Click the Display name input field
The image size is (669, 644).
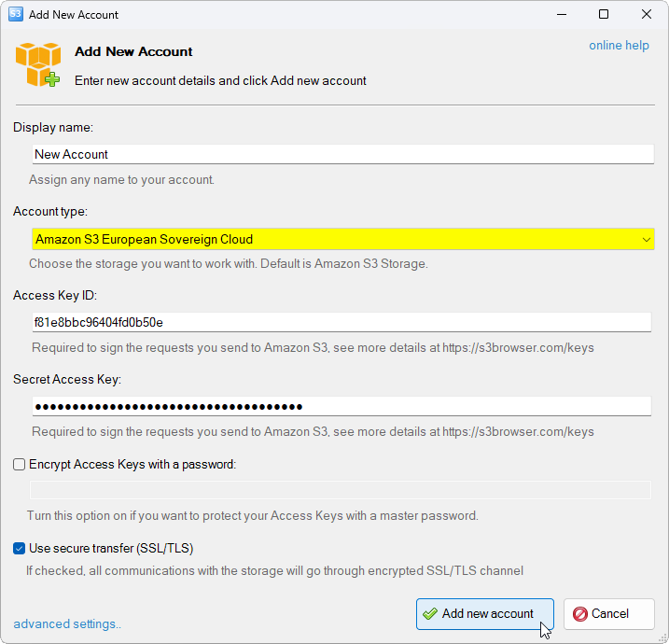coord(343,154)
